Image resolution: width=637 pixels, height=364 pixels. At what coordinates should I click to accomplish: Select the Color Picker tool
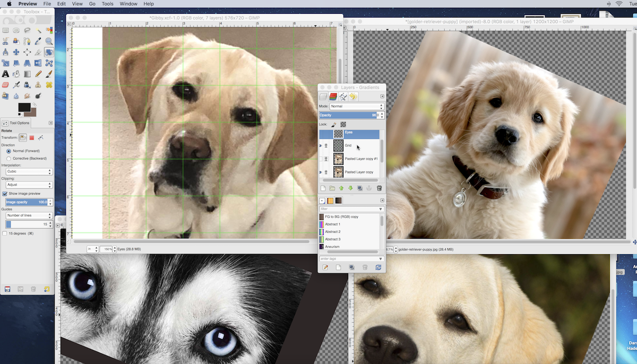click(38, 41)
